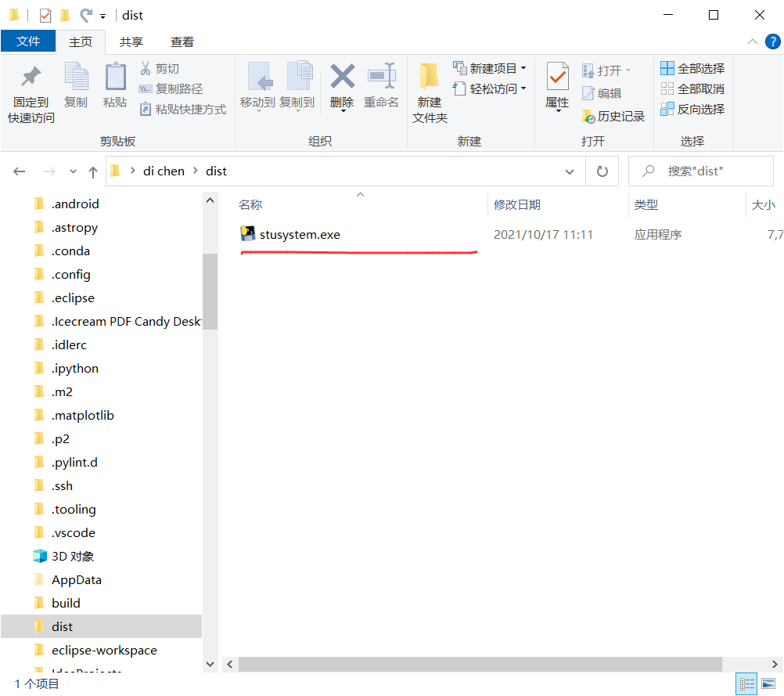Open recent locations dropdown arrow
Screen dimensions: 784x696
click(73, 171)
